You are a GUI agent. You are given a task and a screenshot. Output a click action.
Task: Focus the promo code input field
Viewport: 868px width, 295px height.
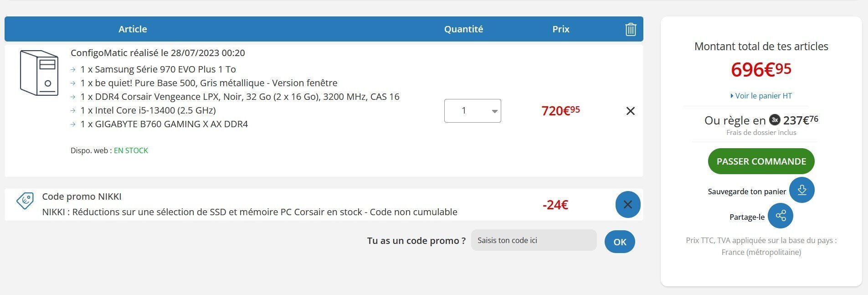533,240
